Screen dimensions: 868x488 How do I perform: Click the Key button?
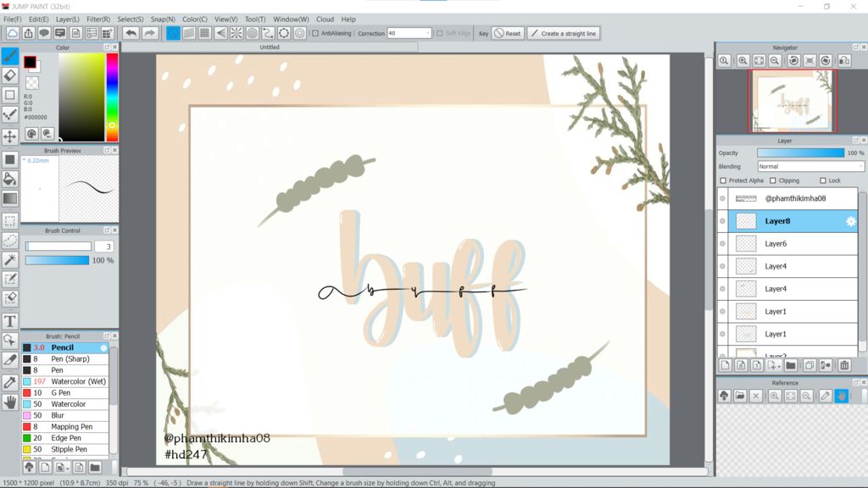483,33
